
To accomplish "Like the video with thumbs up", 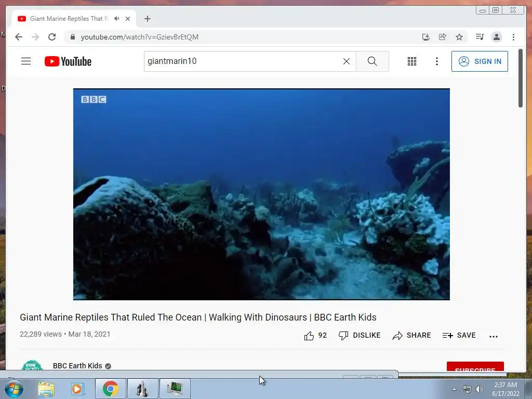I will pyautogui.click(x=315, y=336).
